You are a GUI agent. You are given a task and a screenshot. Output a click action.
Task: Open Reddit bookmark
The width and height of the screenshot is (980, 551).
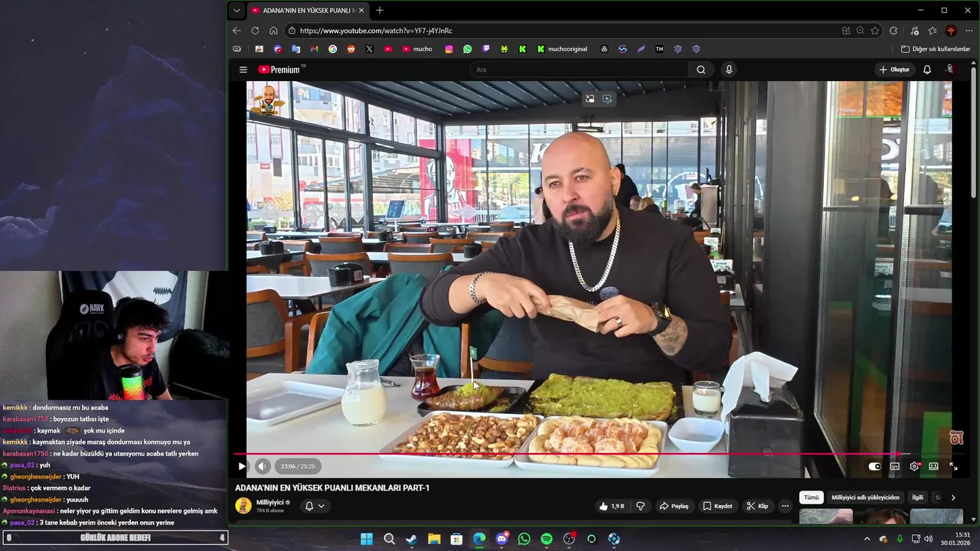coord(351,49)
